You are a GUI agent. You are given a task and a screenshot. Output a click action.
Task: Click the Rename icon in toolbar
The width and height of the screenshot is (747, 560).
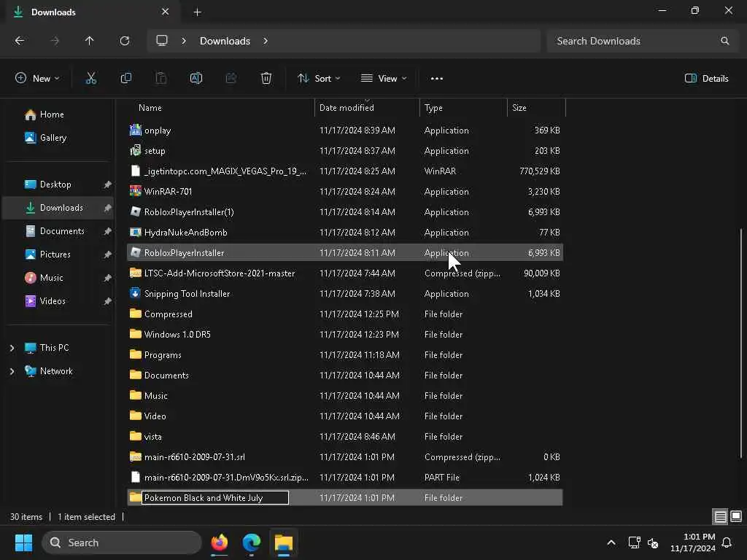[196, 79]
